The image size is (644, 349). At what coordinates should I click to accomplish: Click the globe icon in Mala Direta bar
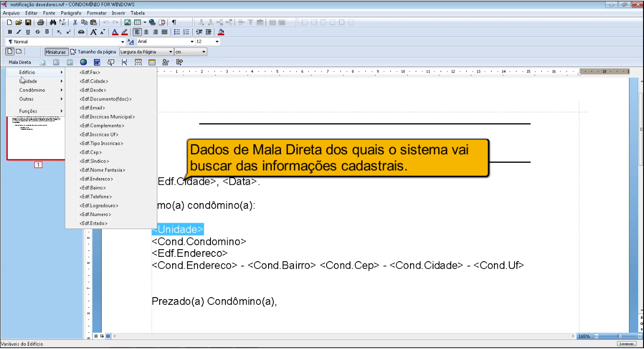pos(83,62)
